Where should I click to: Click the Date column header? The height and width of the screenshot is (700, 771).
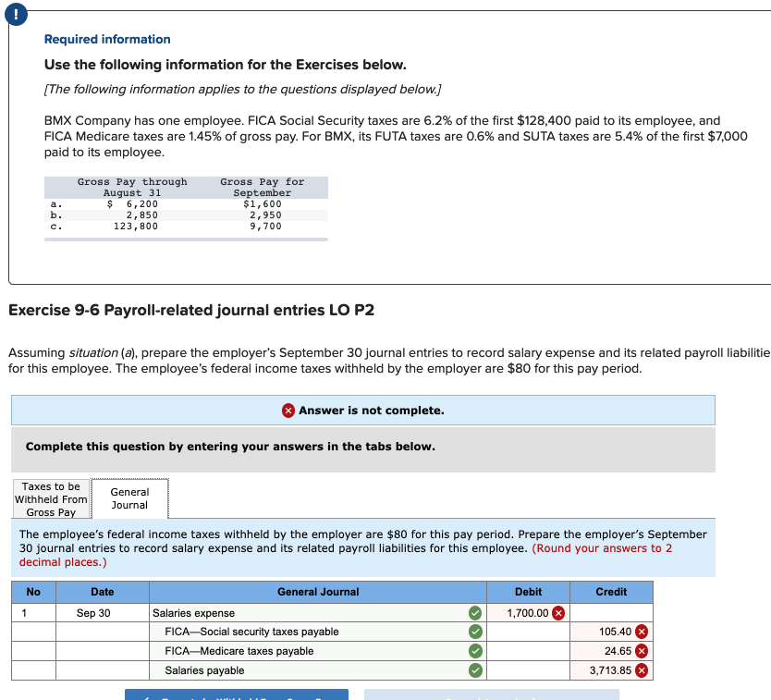(x=103, y=592)
